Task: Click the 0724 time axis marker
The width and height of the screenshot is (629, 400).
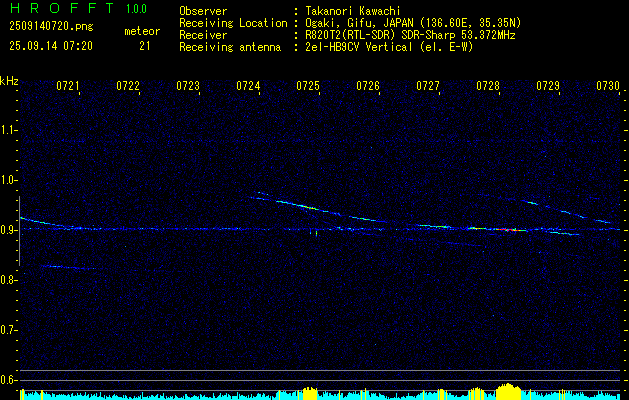Action: [x=248, y=86]
